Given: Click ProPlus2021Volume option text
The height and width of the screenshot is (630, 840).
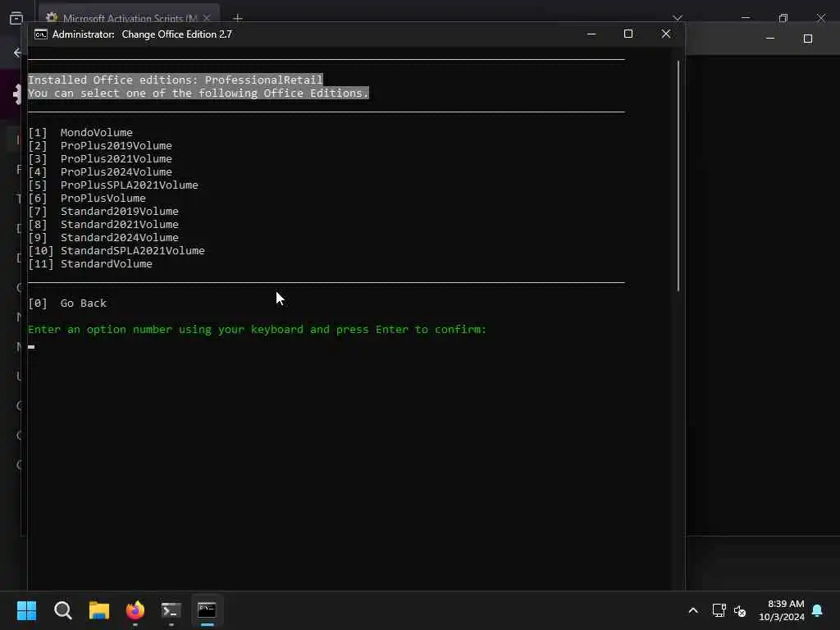Looking at the screenshot, I should pos(116,158).
